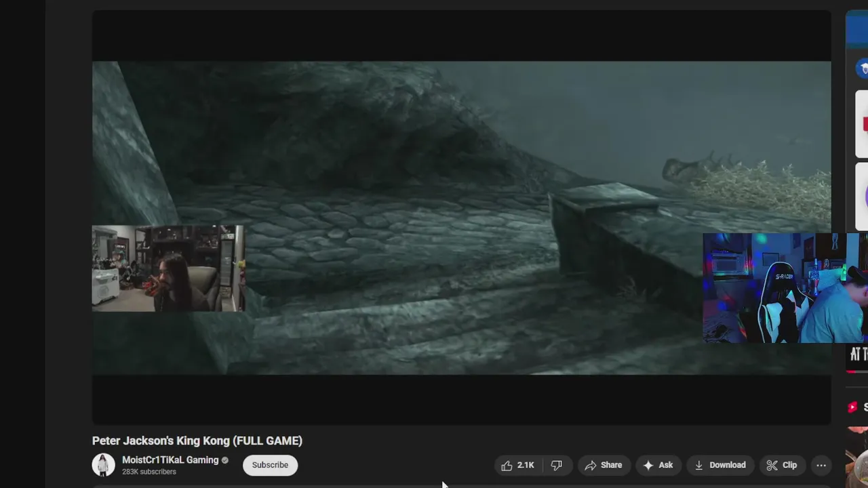The image size is (868, 488).
Task: Click the title Peter Jackson's King Kong (FULL GAME)
Action: point(197,441)
